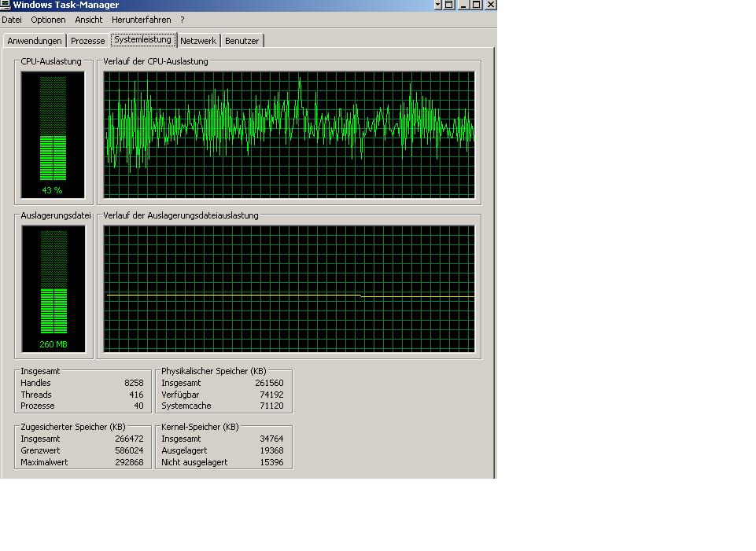Image resolution: width=756 pixels, height=551 pixels.
Task: Close the Task-Manager window
Action: click(490, 5)
